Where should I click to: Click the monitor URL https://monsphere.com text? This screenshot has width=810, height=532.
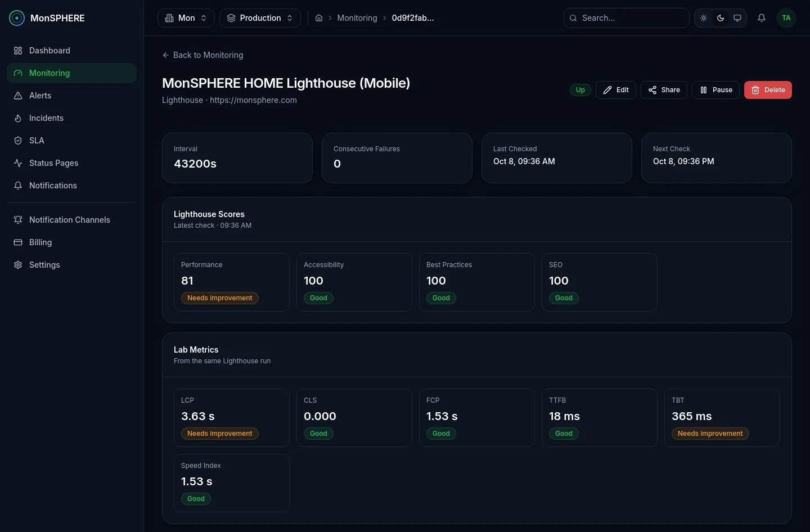click(x=253, y=100)
